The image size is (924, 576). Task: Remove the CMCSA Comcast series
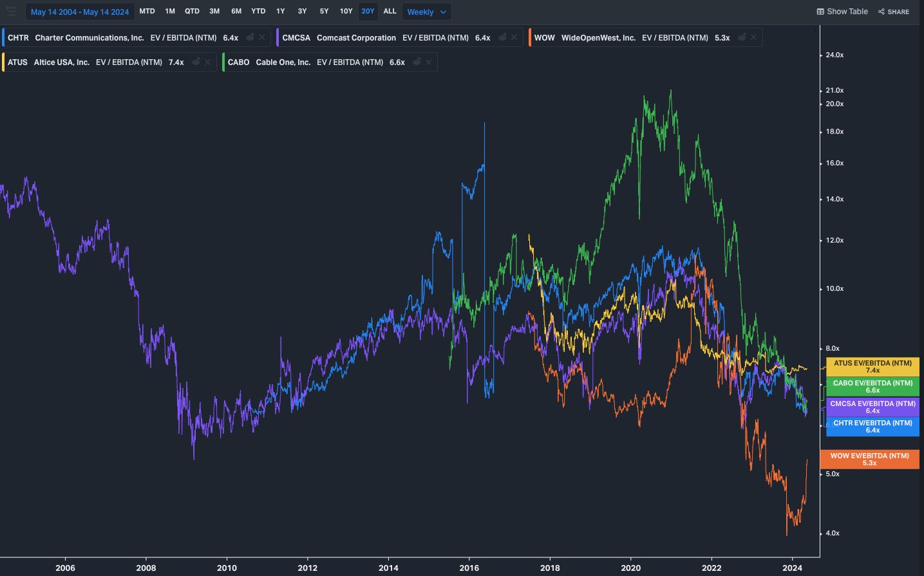514,37
